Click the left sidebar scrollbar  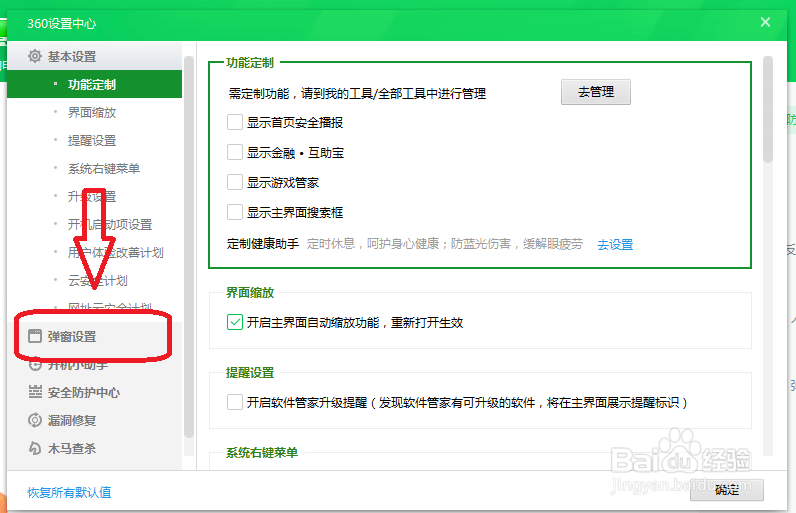189,247
